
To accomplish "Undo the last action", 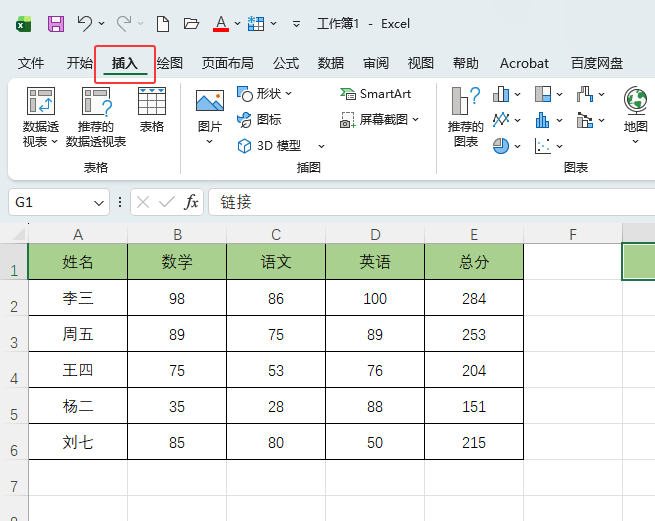I will point(85,24).
